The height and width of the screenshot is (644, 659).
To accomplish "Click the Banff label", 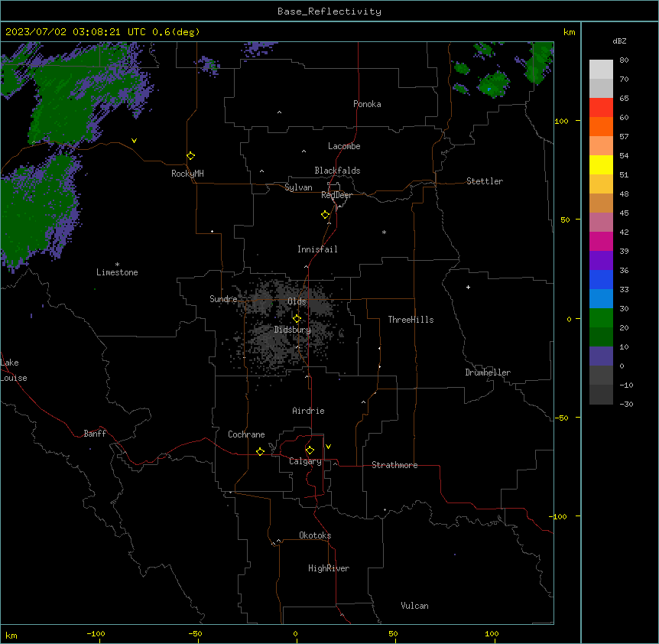I will [95, 434].
